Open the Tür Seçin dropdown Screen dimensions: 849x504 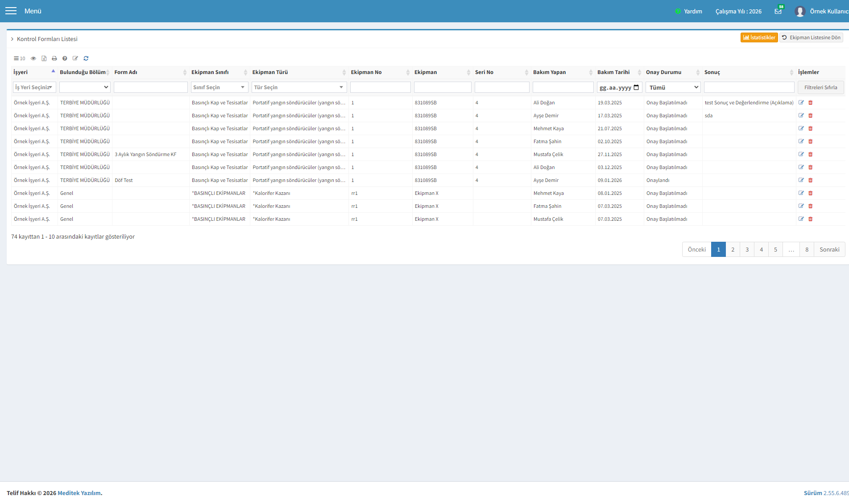pyautogui.click(x=299, y=87)
